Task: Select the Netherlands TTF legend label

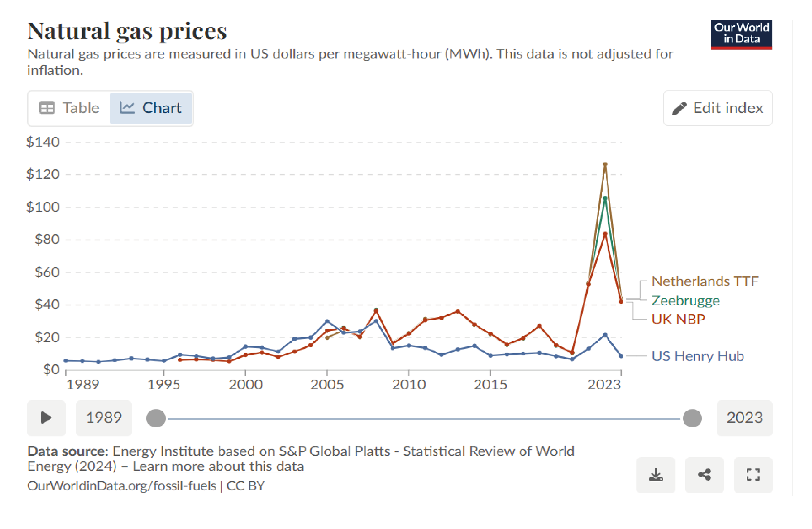Action: tap(705, 281)
